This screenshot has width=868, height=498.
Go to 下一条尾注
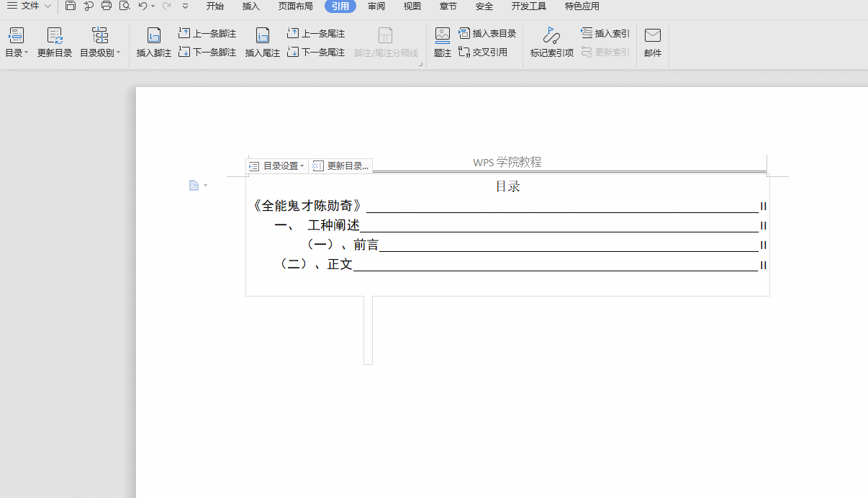[x=316, y=53]
